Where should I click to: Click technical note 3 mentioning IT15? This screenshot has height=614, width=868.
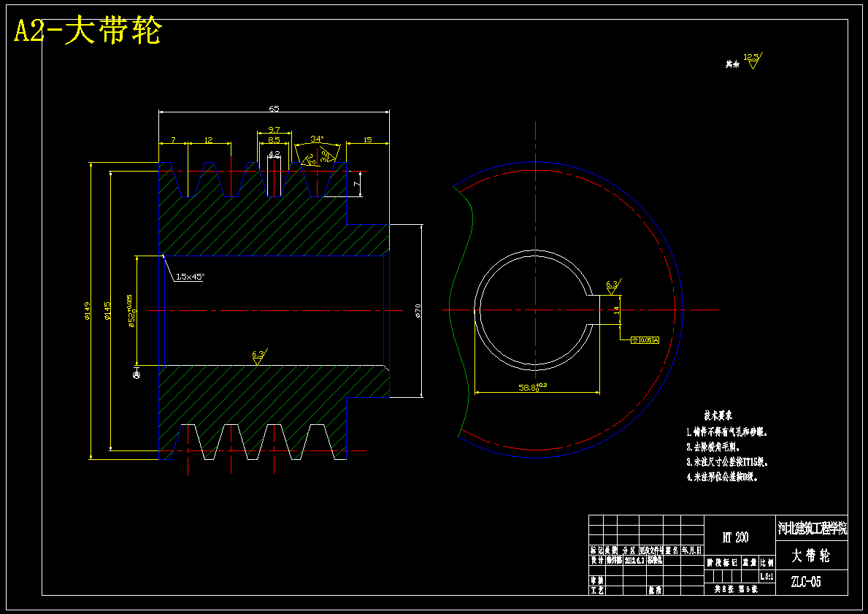pyautogui.click(x=727, y=461)
